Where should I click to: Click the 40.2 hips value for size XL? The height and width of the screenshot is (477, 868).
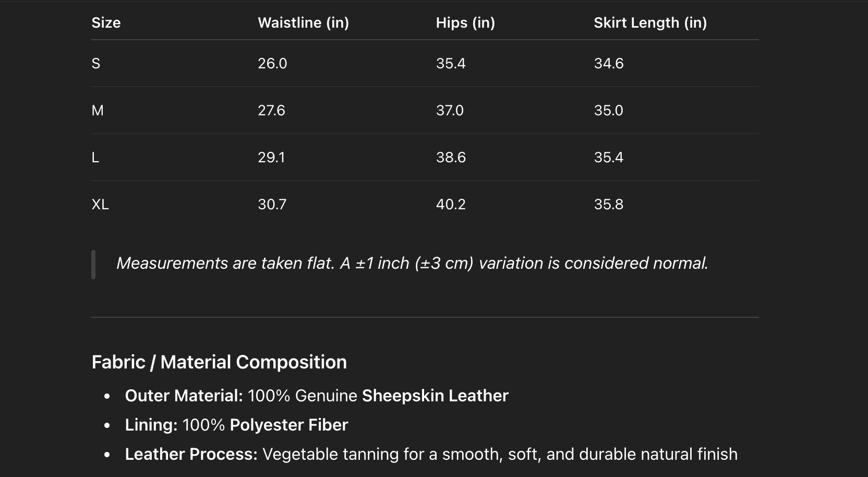451,204
